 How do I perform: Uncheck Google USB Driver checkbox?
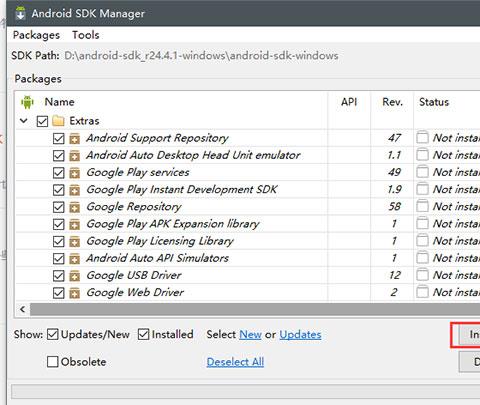59,276
